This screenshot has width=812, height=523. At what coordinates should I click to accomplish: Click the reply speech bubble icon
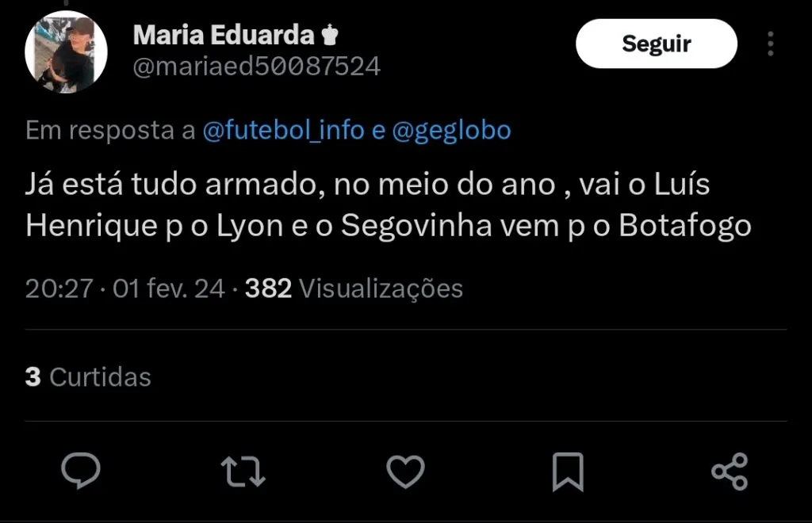[81, 471]
